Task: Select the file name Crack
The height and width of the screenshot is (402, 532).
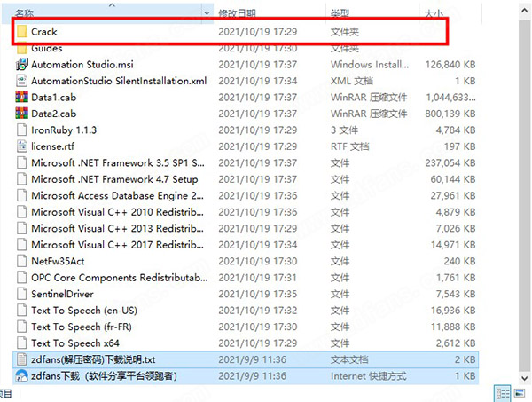Action: point(44,32)
